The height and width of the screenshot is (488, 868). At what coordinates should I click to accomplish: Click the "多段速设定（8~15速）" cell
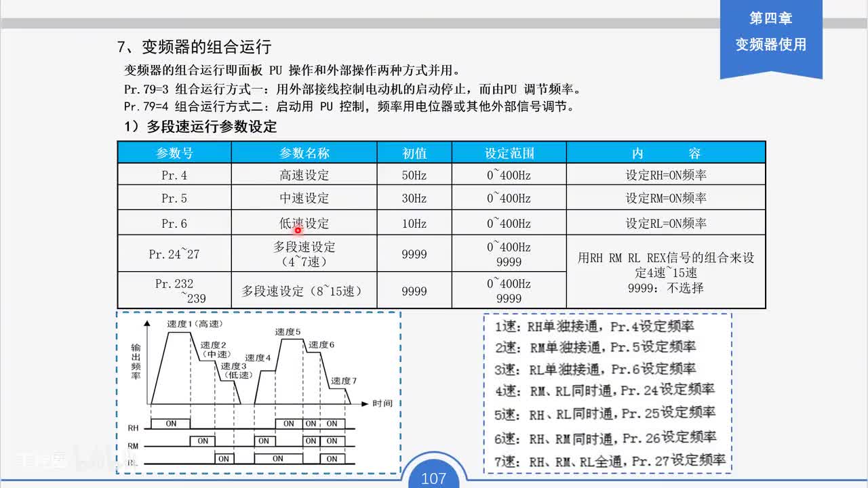(x=304, y=291)
